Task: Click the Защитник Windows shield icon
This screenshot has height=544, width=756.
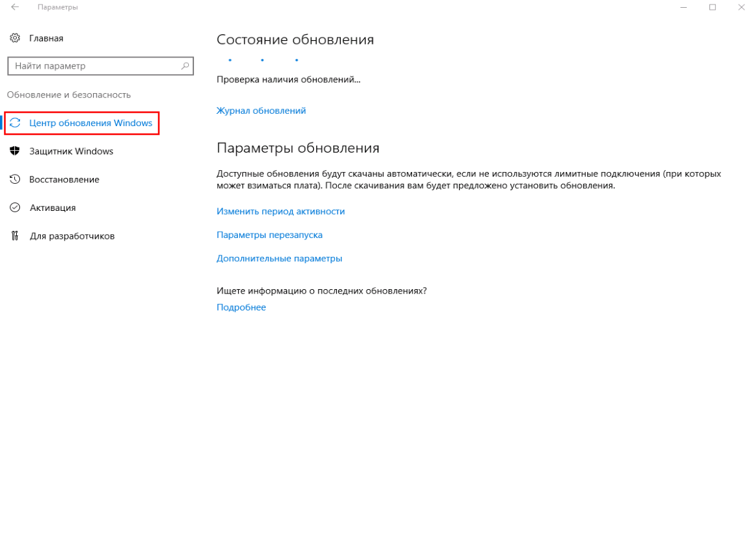Action: [x=16, y=151]
